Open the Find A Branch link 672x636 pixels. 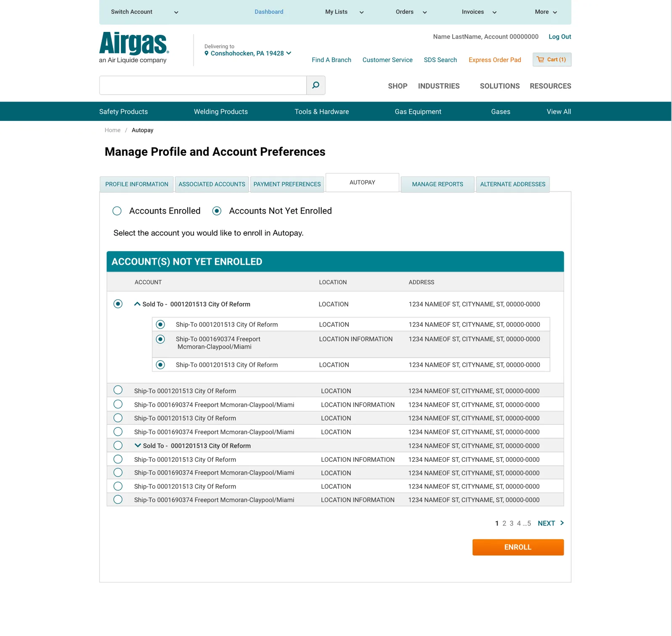(331, 60)
